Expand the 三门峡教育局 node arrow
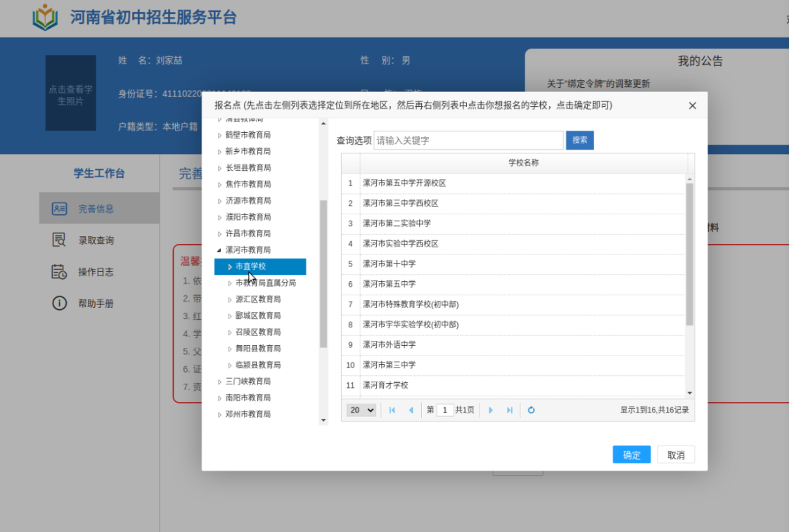The height and width of the screenshot is (532, 789). point(219,382)
